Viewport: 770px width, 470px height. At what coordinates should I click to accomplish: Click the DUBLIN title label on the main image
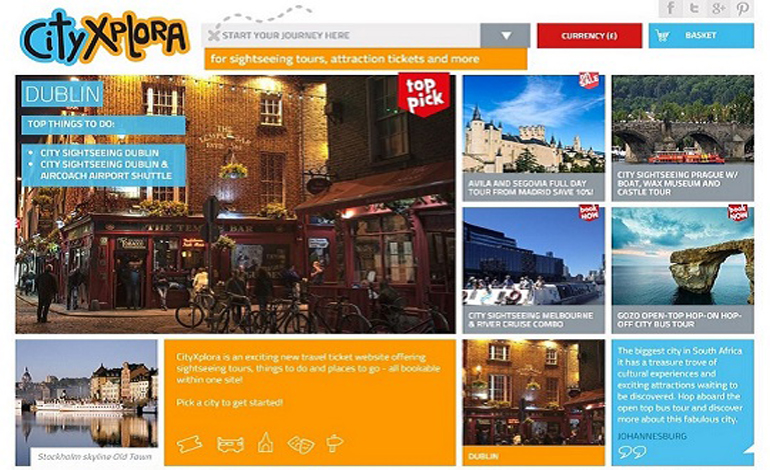coord(62,94)
